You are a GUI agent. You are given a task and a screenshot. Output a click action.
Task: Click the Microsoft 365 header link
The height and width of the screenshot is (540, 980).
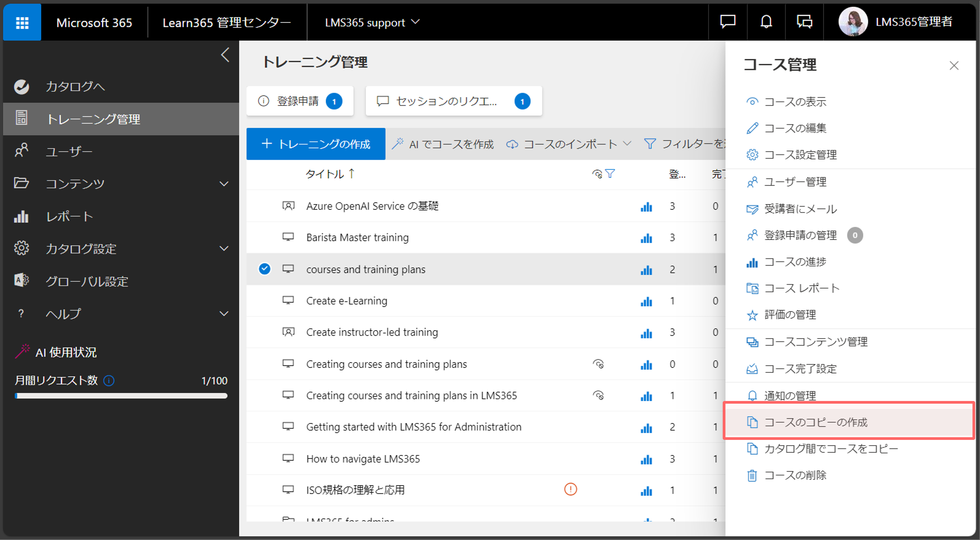tap(94, 23)
